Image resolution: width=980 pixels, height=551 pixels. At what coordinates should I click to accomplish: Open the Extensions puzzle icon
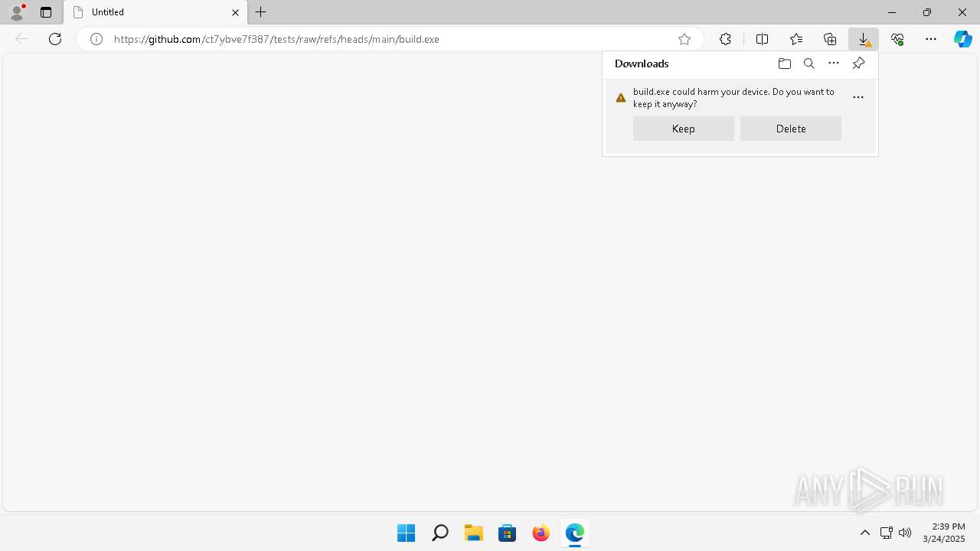725,39
